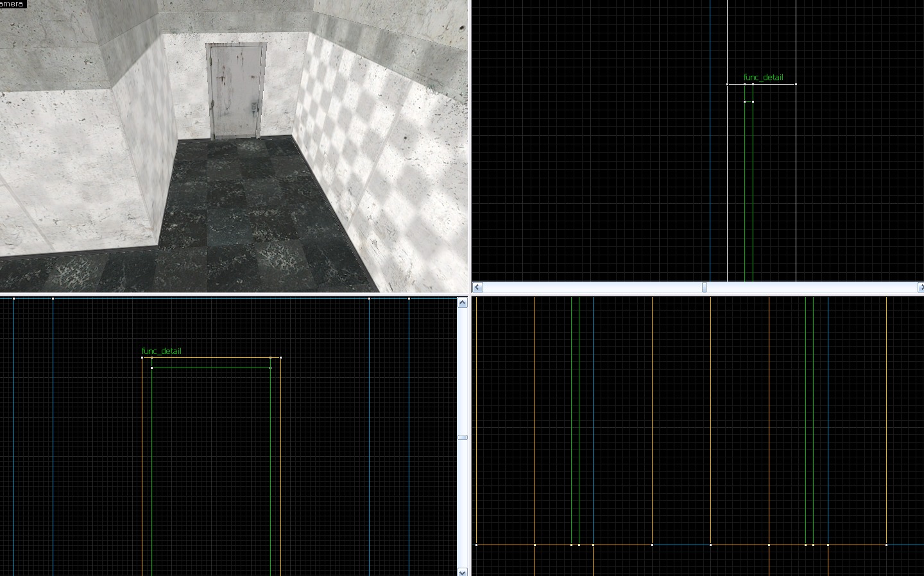Click the vertical scrollbar up arrow
Screen dimensions: 924x576
point(463,303)
